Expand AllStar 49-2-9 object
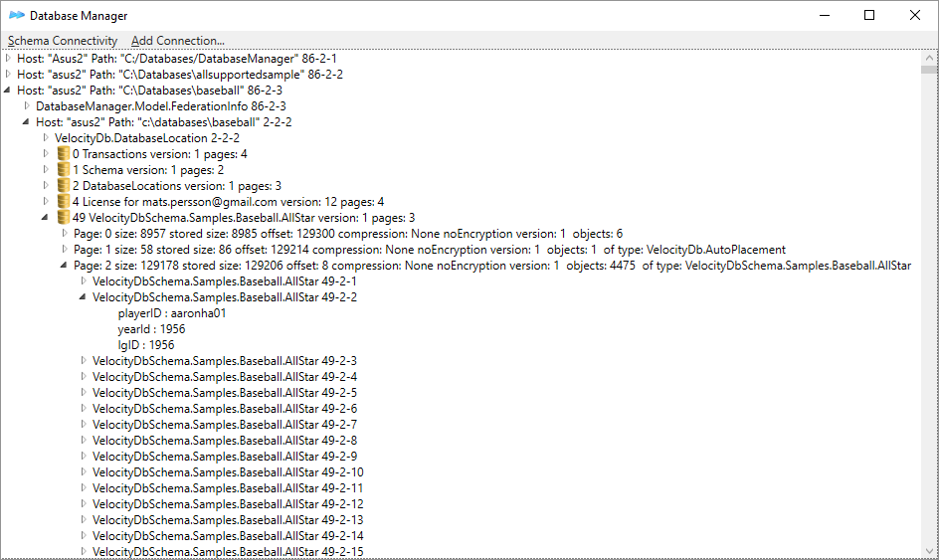939x560 pixels. (x=84, y=457)
